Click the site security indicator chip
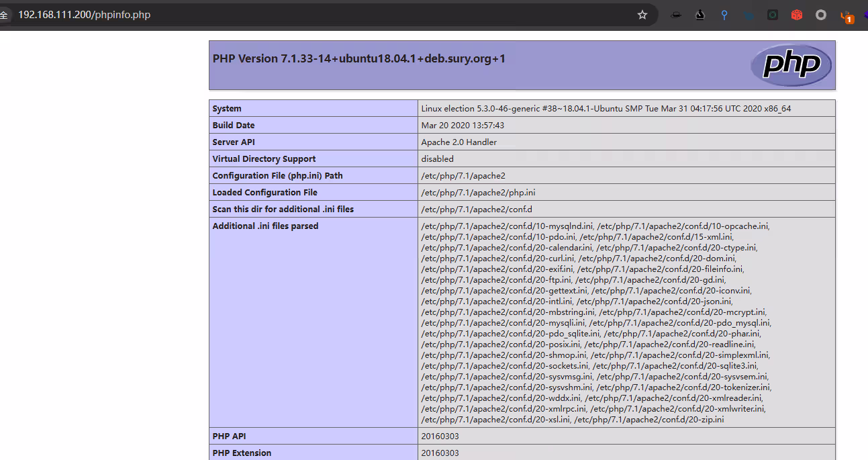This screenshot has height=460, width=868. coord(4,15)
